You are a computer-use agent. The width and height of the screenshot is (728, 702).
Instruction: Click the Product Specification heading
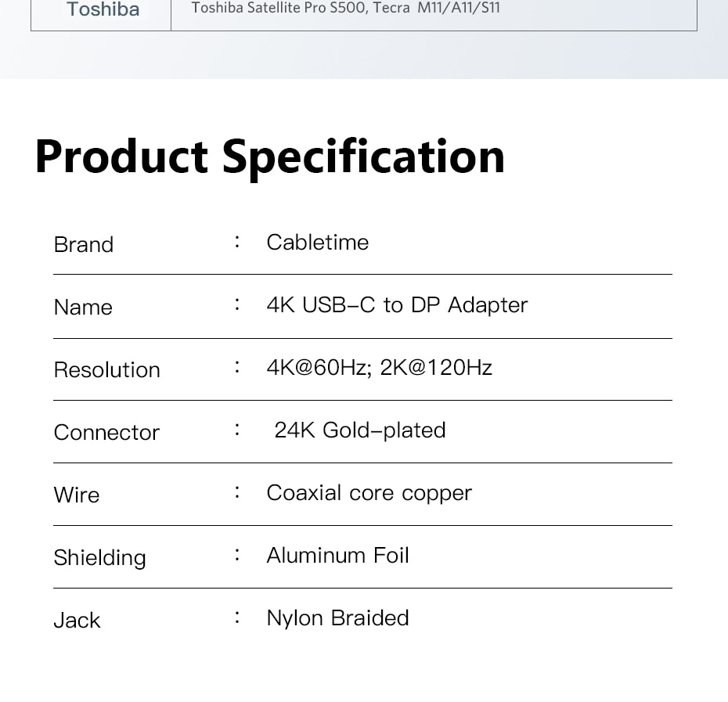coord(270,156)
